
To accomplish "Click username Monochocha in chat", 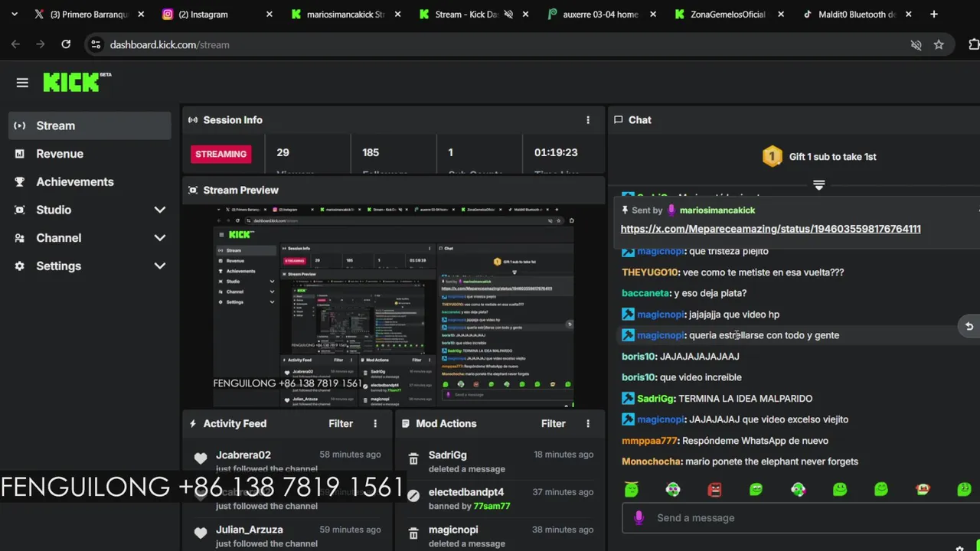I will click(651, 461).
